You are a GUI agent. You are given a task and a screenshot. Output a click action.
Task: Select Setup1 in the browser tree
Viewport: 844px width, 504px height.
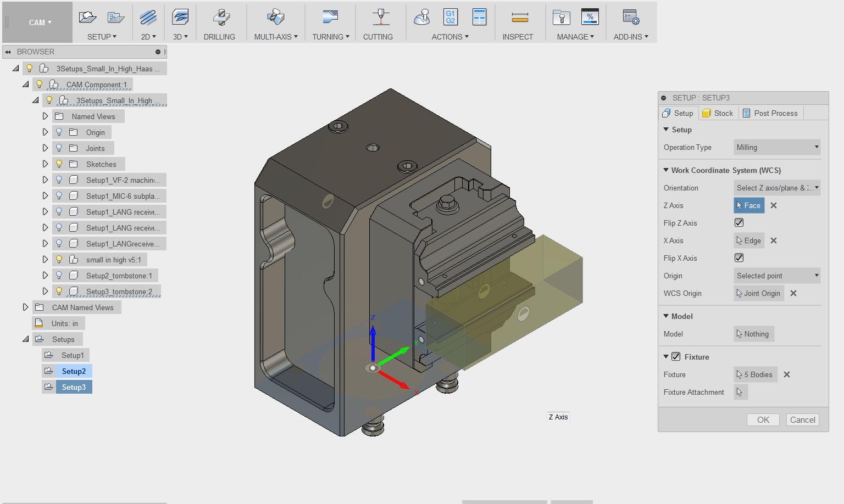point(73,355)
